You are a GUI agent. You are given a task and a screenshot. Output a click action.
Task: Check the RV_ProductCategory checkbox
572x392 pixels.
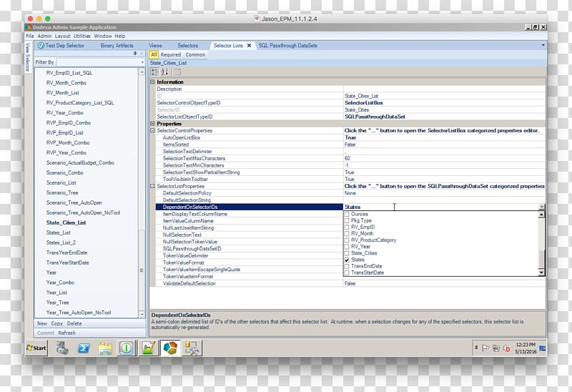coord(347,240)
